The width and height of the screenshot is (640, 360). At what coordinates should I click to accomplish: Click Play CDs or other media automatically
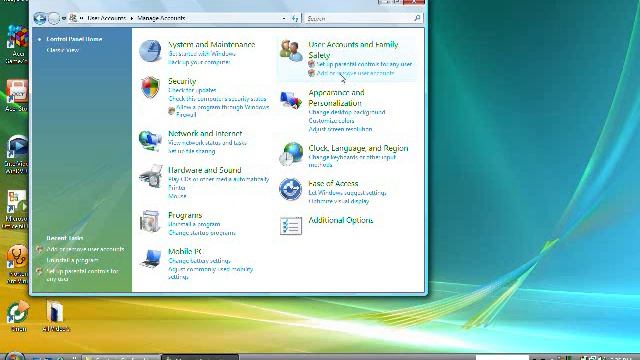[x=219, y=179]
